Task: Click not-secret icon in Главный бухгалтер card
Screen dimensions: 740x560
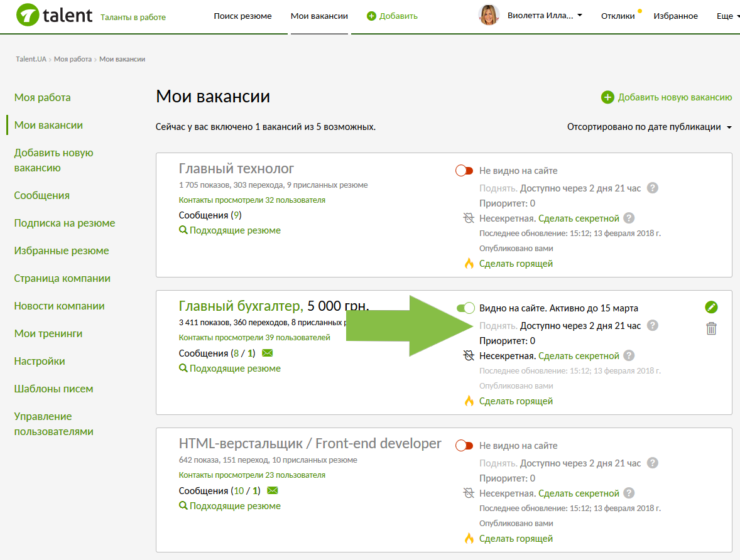Action: click(468, 356)
